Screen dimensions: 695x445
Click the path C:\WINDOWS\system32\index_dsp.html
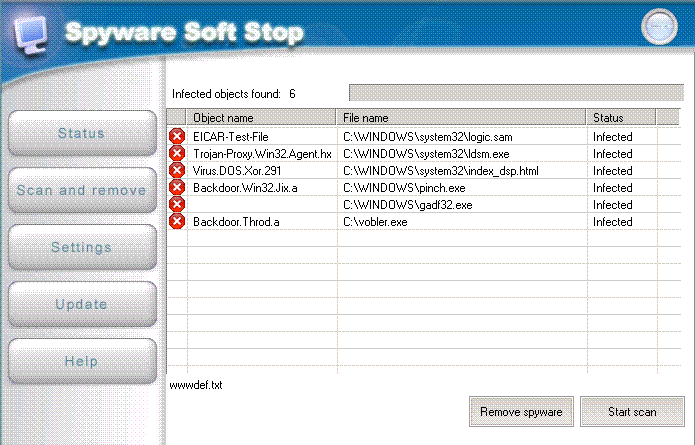click(x=441, y=171)
